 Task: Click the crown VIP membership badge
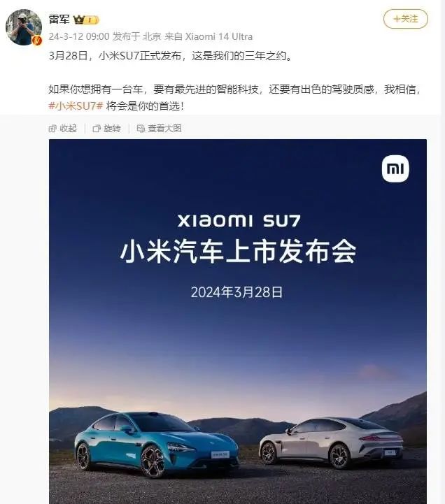click(86, 20)
